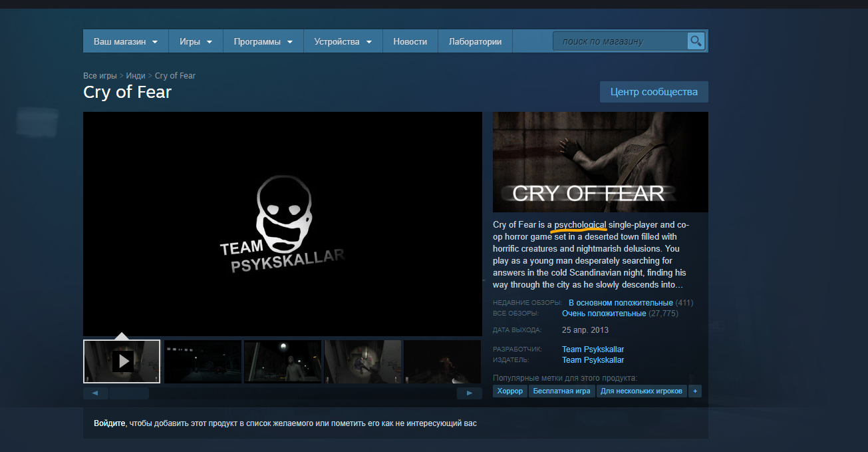Viewport: 868px width, 452px height.
Task: Select the fourth screenshot thumbnail
Action: [x=362, y=361]
